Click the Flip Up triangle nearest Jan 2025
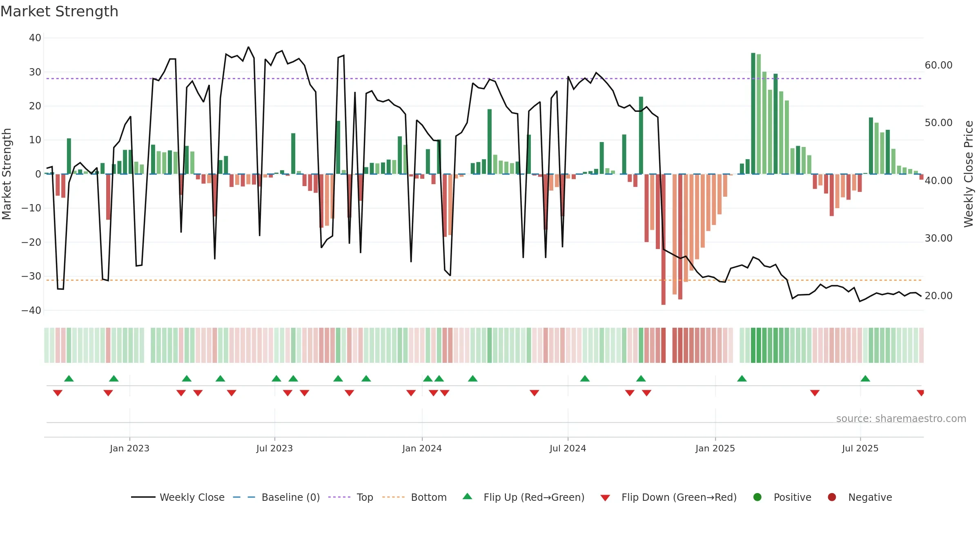Viewport: 980px width, 551px height. [x=742, y=378]
